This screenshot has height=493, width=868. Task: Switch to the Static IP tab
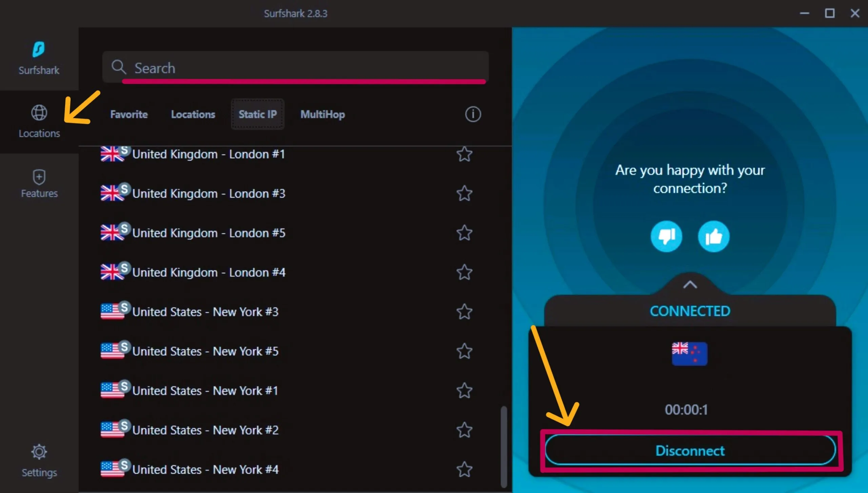[257, 114]
